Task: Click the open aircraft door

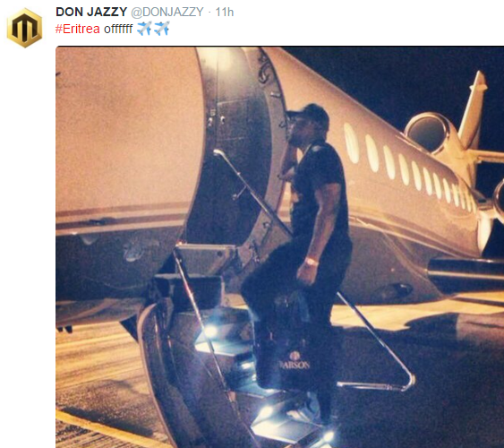Action: (x=238, y=145)
